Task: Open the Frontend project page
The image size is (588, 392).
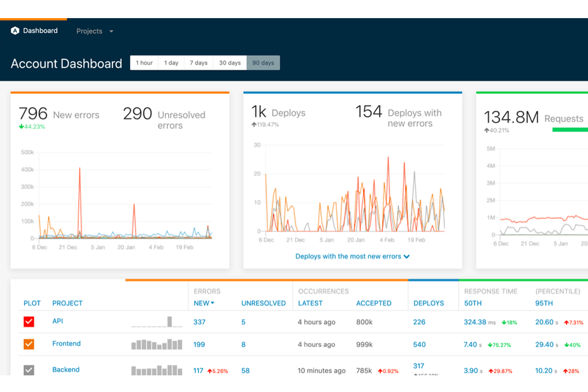Action: point(66,343)
